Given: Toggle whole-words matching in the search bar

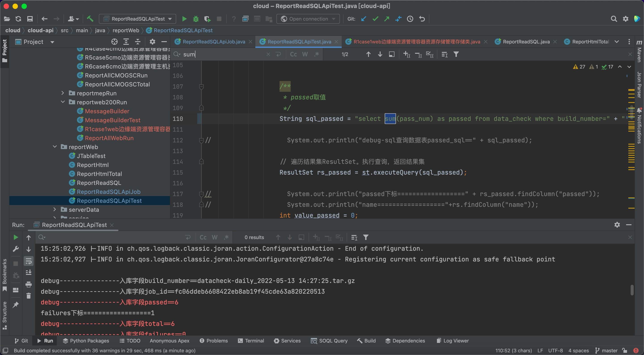Looking at the screenshot, I should [x=305, y=54].
